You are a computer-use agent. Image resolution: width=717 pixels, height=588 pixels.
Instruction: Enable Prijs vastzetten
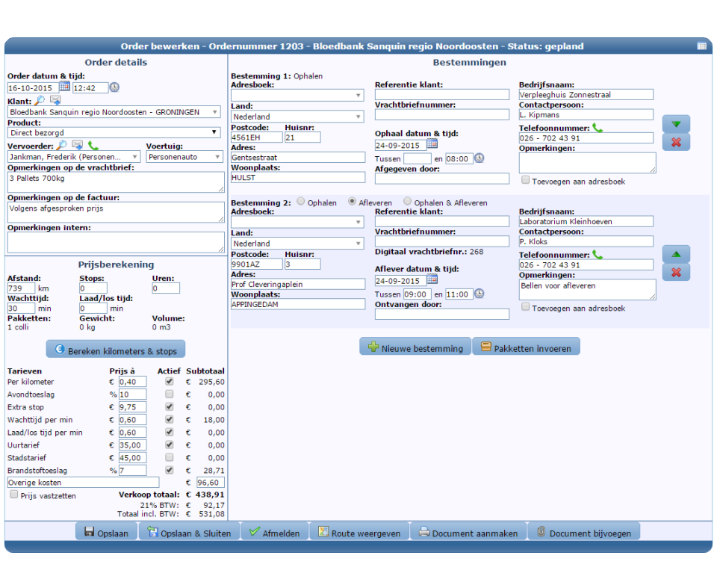(13, 495)
